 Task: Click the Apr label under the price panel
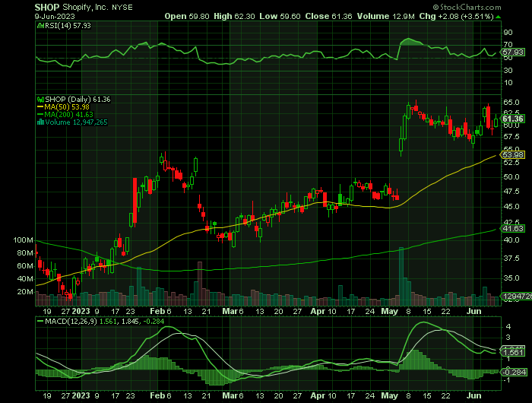click(x=318, y=311)
